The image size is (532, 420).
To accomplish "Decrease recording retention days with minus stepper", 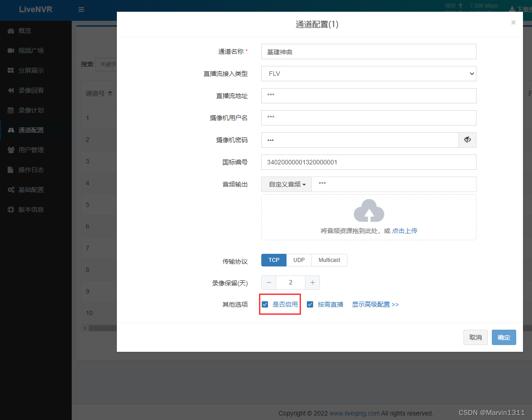I will pos(268,282).
